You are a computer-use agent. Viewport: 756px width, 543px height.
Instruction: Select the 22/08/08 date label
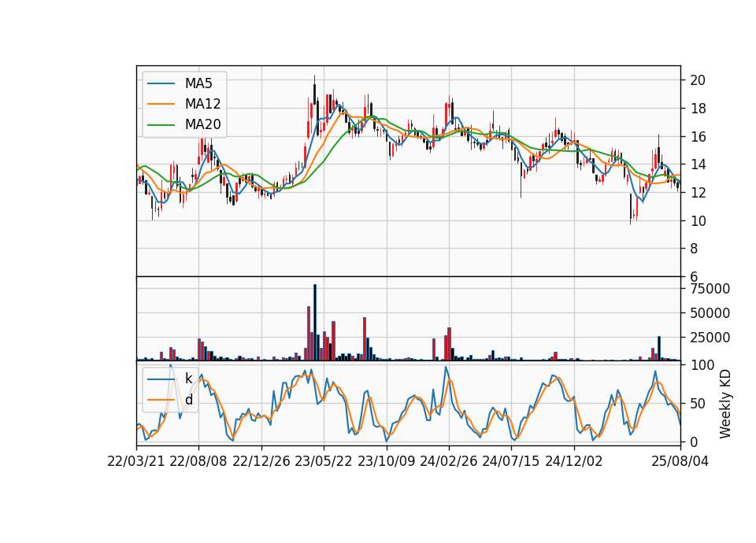[x=198, y=461]
